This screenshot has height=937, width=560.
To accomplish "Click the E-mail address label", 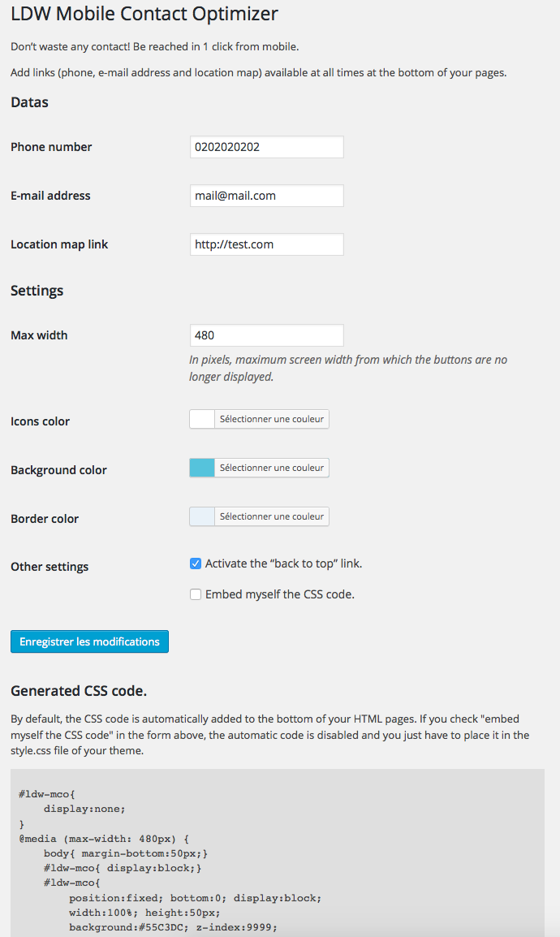I will tap(51, 196).
